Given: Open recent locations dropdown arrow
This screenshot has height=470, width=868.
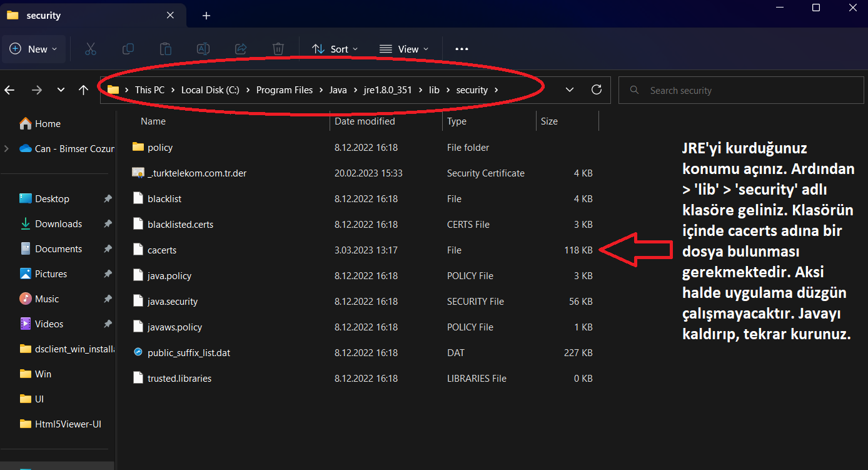Looking at the screenshot, I should [61, 90].
